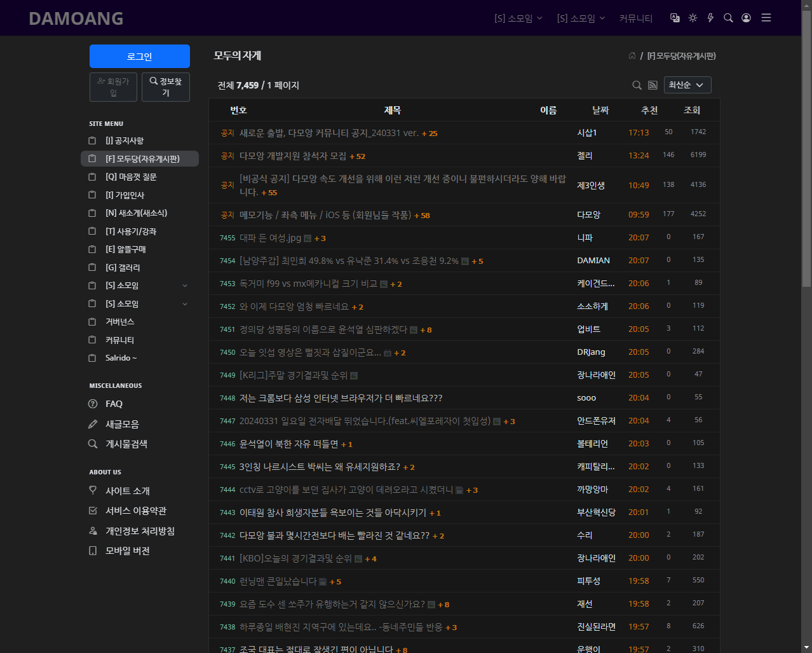
Task: Open notice 새로운 출발, 다모앙 커뮤니티 공지
Action: tap(328, 133)
